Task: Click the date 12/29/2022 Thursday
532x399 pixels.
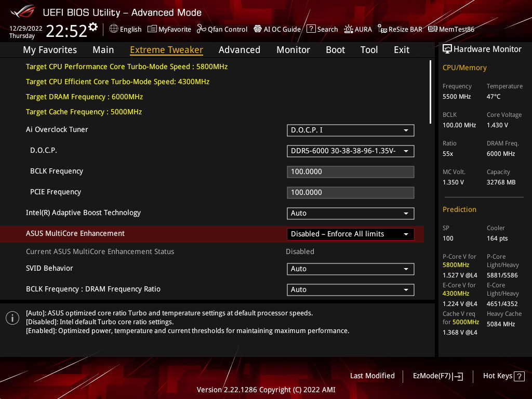Action: 25,32
